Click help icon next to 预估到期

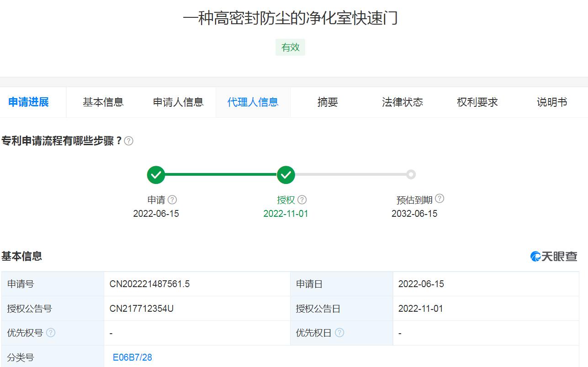440,199
